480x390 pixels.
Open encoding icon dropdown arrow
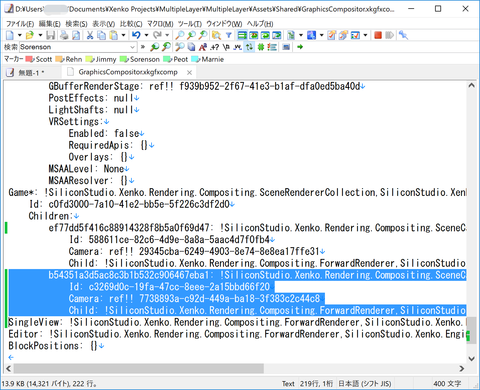coord(321,35)
